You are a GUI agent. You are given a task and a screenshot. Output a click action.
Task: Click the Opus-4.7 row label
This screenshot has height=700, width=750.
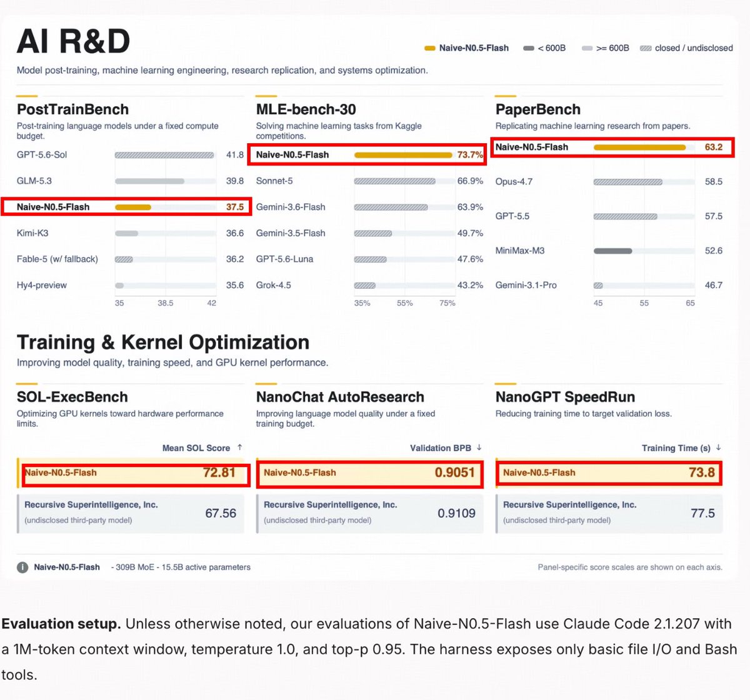pos(514,182)
